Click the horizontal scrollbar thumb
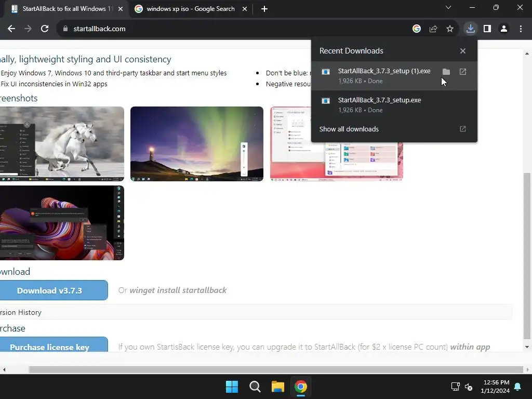The width and height of the screenshot is (532, 399). (x=275, y=369)
